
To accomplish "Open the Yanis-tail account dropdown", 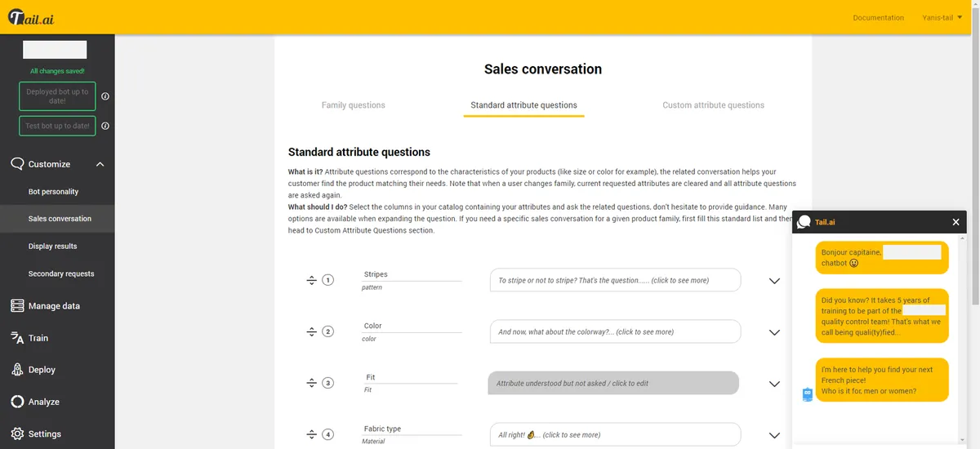I will [x=942, y=17].
